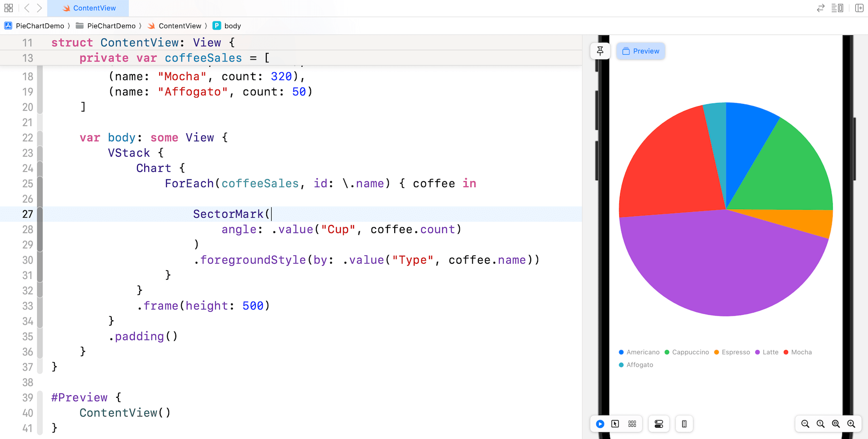868x439 pixels.
Task: Zoom preview to 100 percent
Action: pos(821,424)
